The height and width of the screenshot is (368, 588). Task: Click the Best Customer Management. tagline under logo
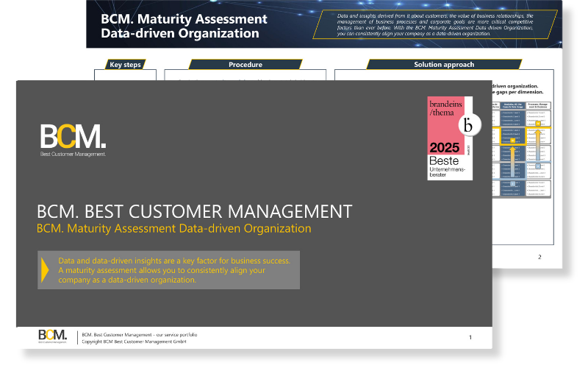pyautogui.click(x=73, y=154)
